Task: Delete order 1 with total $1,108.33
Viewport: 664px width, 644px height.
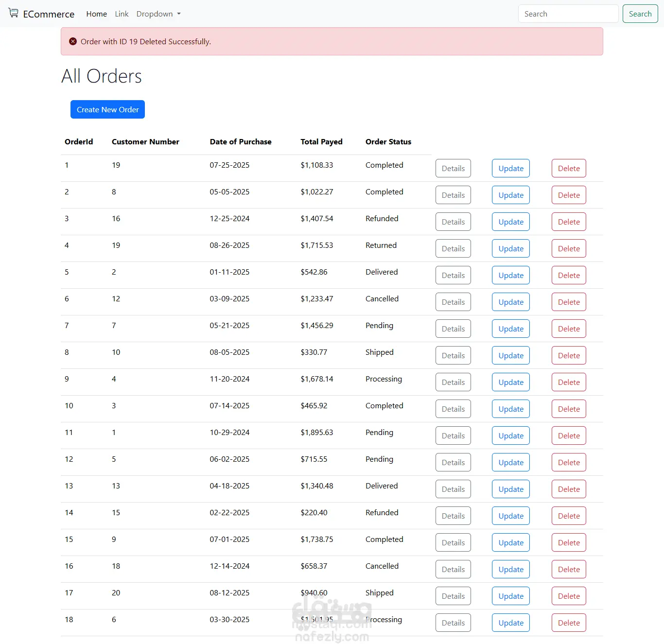Action: [x=569, y=168]
